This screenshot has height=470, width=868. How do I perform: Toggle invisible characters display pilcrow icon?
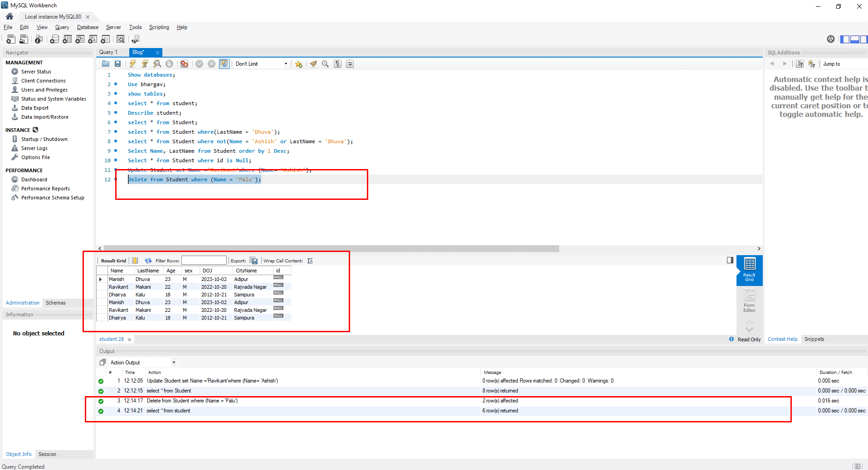337,64
